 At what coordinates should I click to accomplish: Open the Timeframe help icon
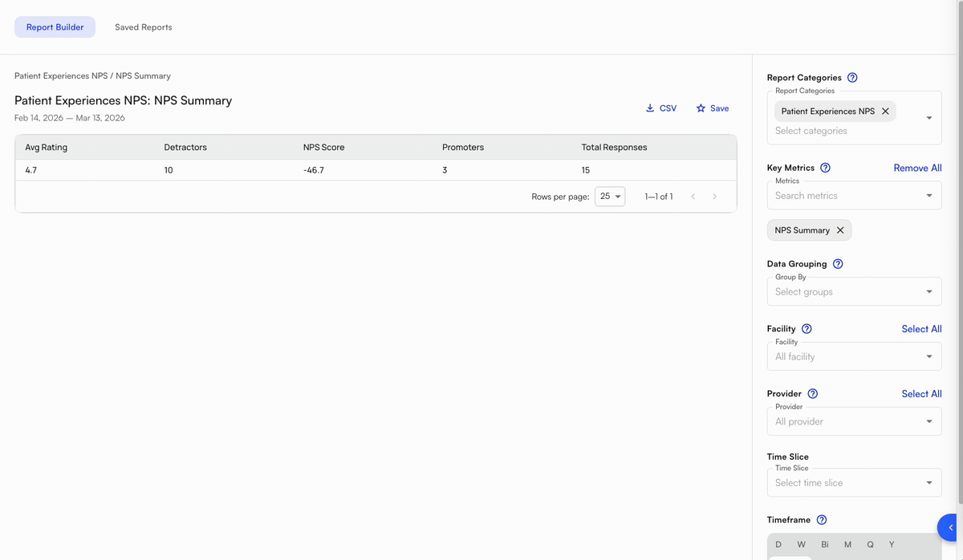[821, 519]
